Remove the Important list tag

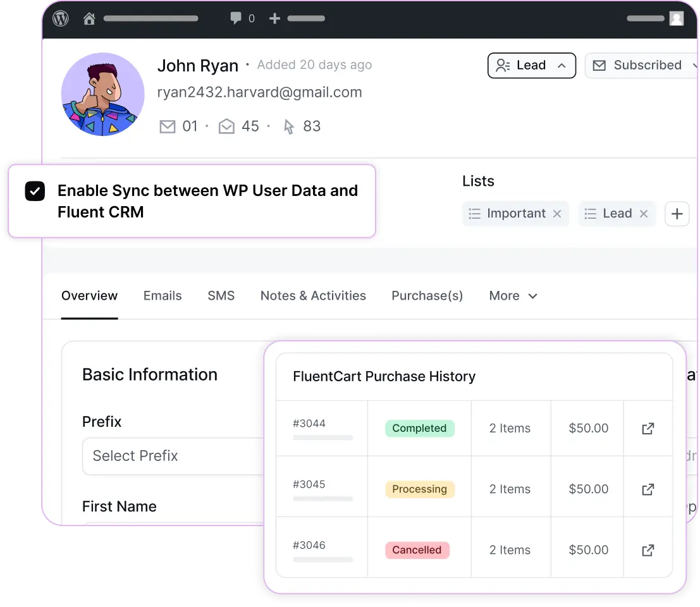[x=556, y=214]
